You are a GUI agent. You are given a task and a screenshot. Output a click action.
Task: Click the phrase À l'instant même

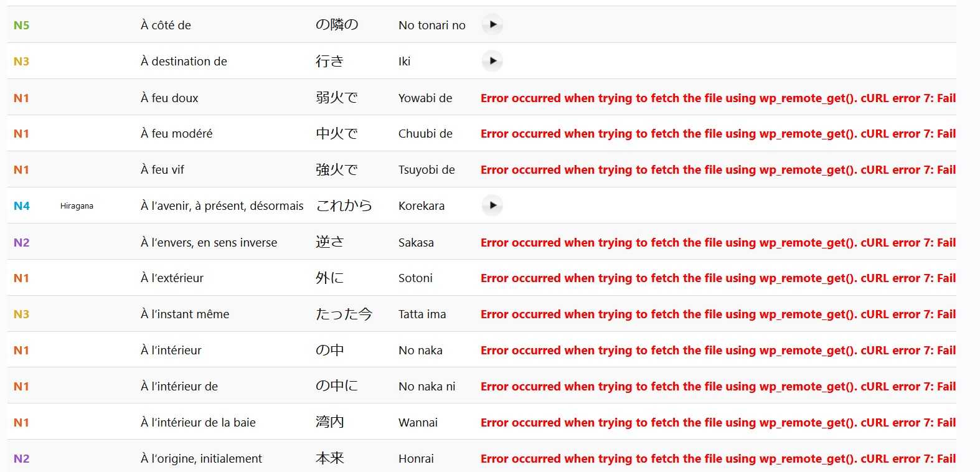click(x=185, y=314)
